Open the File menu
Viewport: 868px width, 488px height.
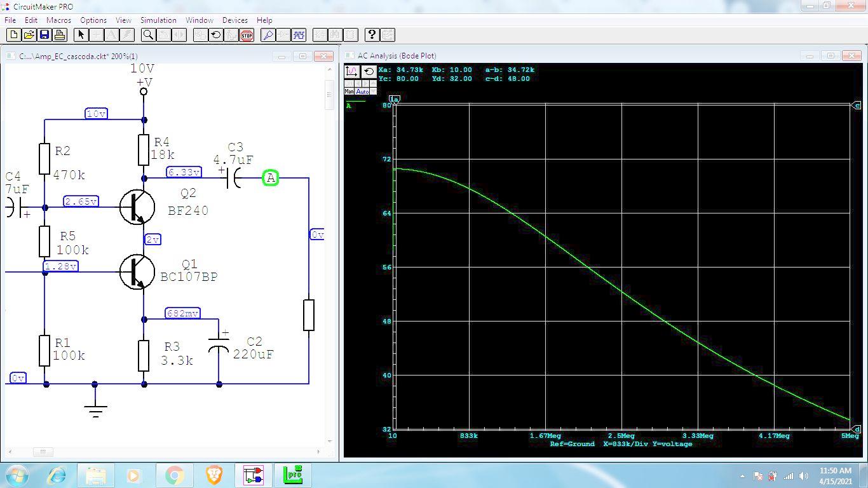pyautogui.click(x=10, y=20)
